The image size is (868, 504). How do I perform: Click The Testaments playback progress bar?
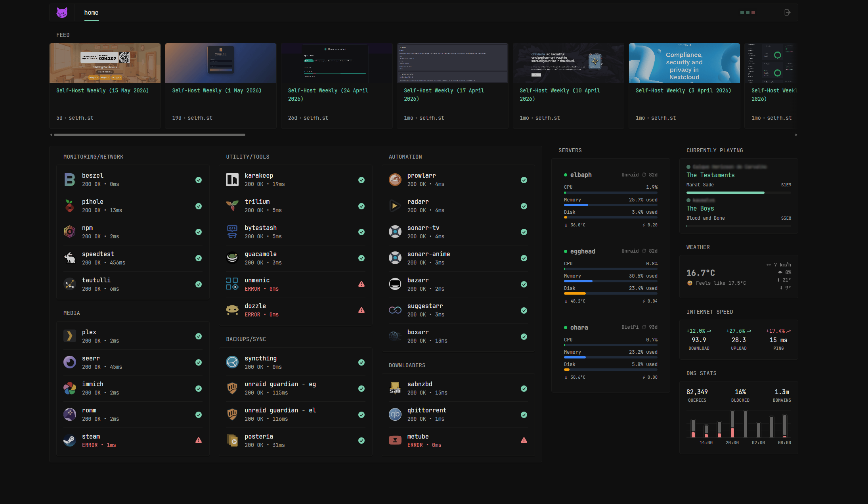click(x=738, y=193)
